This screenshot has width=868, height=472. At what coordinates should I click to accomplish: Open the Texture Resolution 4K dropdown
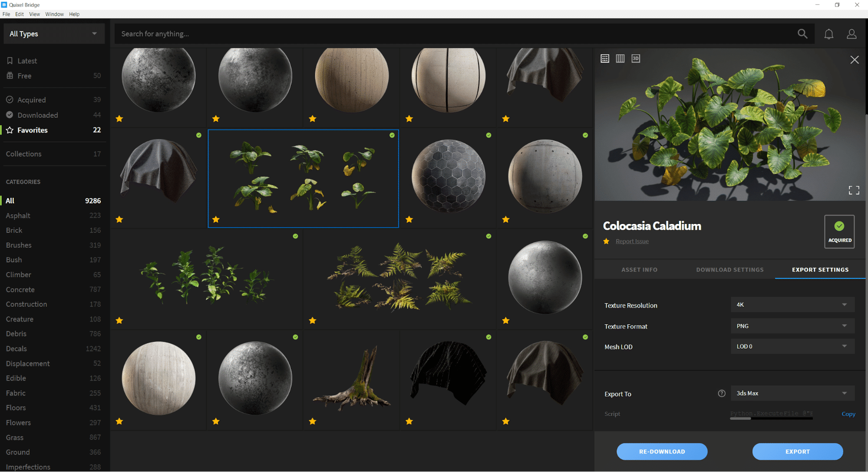click(x=792, y=305)
